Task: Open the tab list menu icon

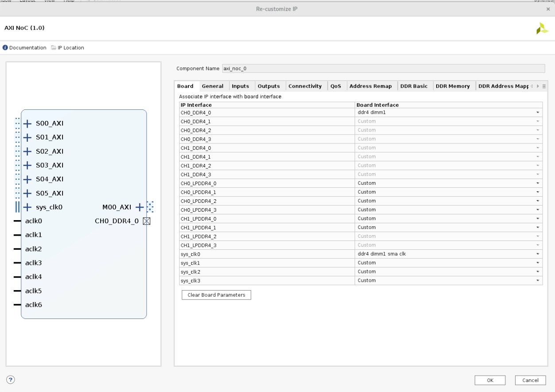Action: [x=544, y=86]
